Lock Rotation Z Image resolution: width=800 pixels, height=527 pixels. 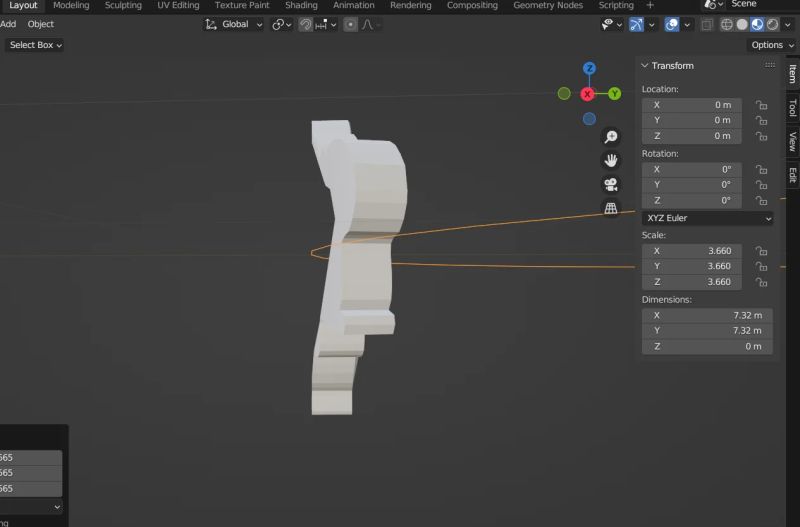(761, 200)
